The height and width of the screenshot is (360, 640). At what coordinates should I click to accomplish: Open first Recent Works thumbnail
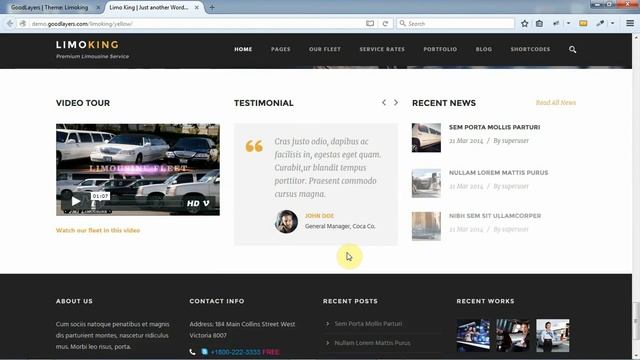473,336
